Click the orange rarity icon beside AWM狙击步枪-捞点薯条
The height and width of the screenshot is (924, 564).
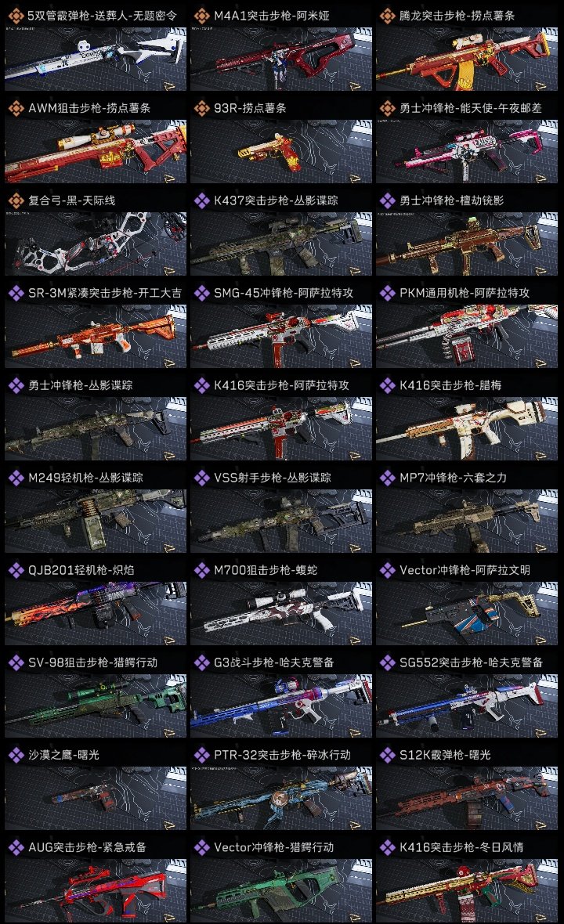point(16,108)
